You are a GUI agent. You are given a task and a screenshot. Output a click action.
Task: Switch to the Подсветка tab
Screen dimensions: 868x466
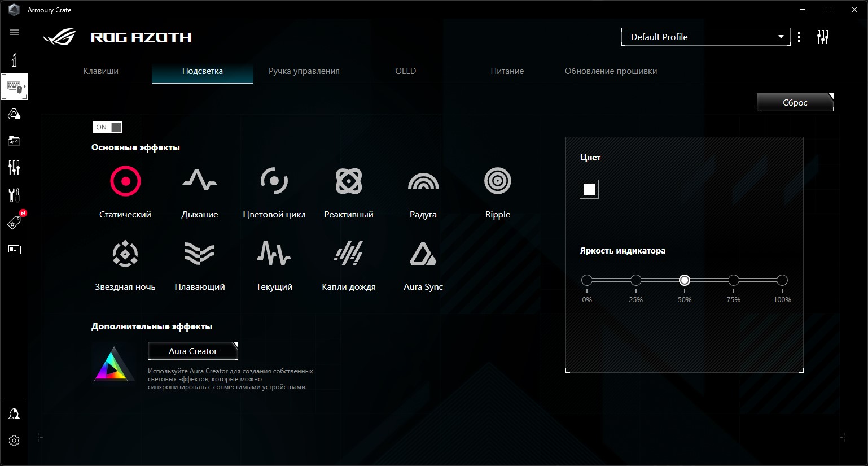coord(203,71)
